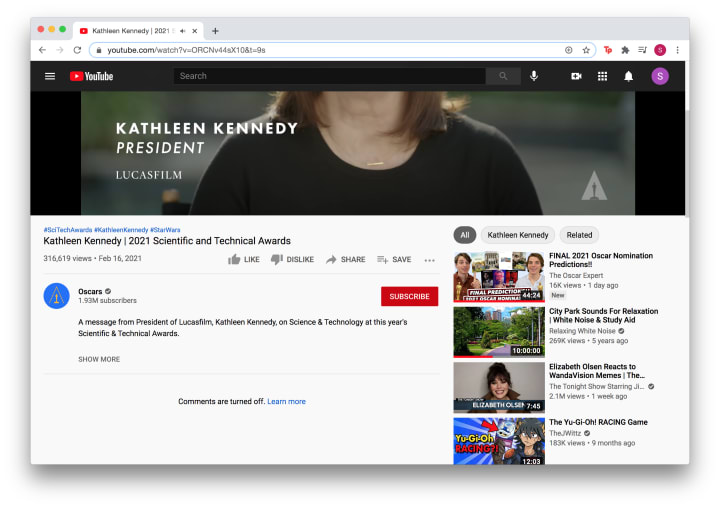Open the YouTube apps grid
The width and height of the screenshot is (720, 508).
(x=602, y=76)
